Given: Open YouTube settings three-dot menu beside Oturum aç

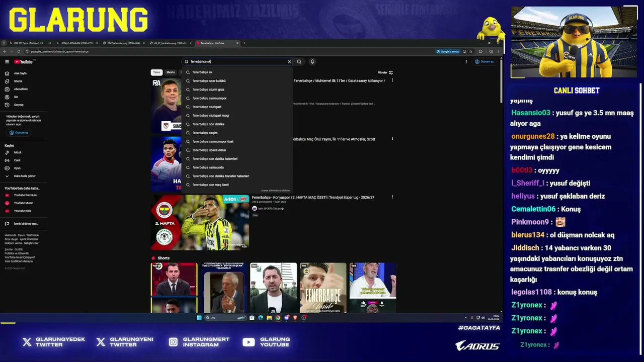Looking at the screenshot, I should (x=466, y=62).
